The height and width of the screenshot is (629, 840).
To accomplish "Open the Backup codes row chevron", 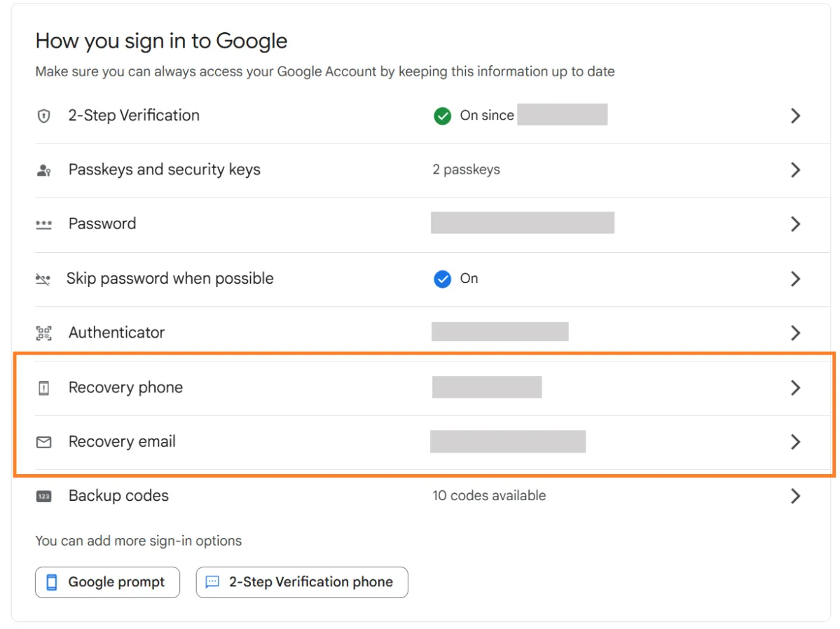I will 795,497.
